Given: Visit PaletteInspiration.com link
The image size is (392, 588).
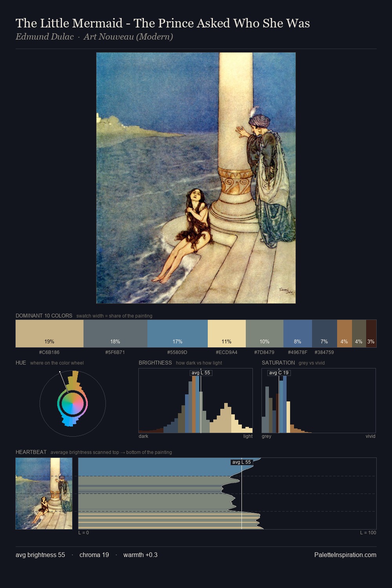Looking at the screenshot, I should [345, 555].
